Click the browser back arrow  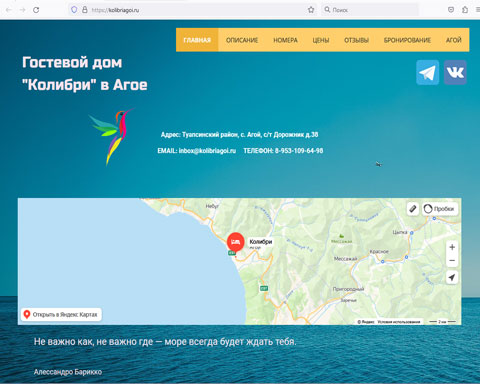(x=9, y=10)
